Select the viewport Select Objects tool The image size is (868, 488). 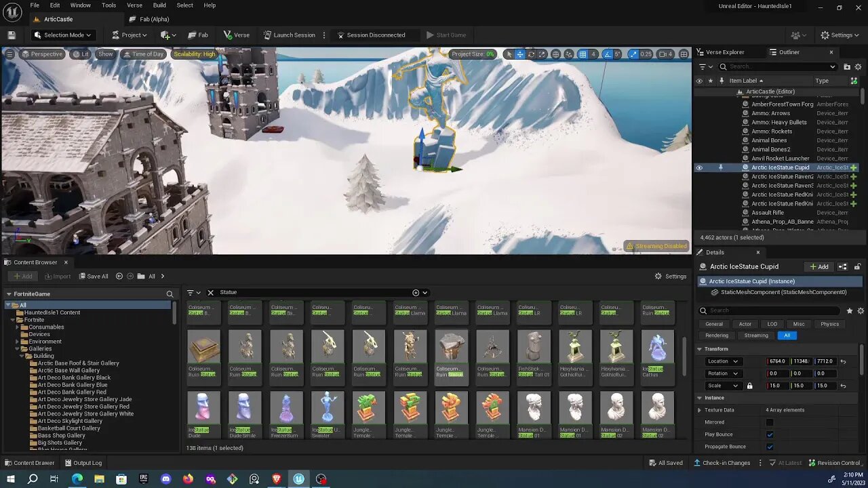click(x=509, y=54)
